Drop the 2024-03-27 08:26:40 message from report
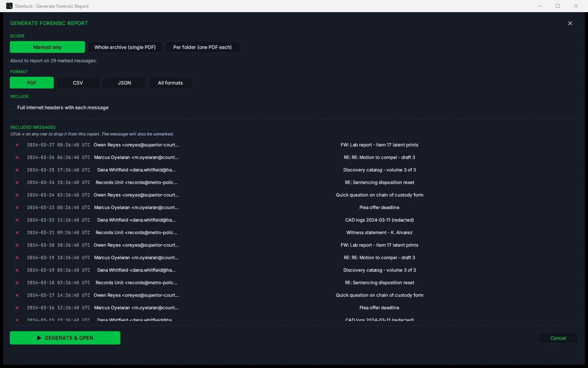 click(17, 145)
